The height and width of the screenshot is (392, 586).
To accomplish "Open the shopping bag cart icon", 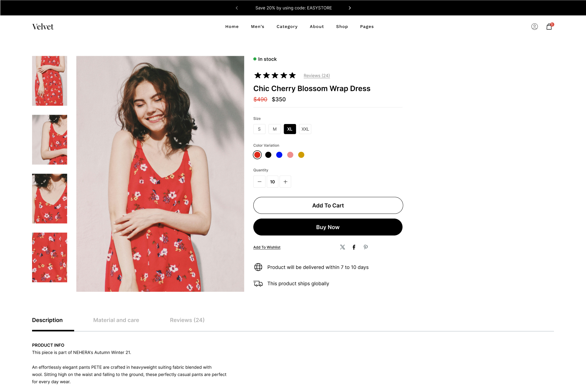I will point(549,27).
